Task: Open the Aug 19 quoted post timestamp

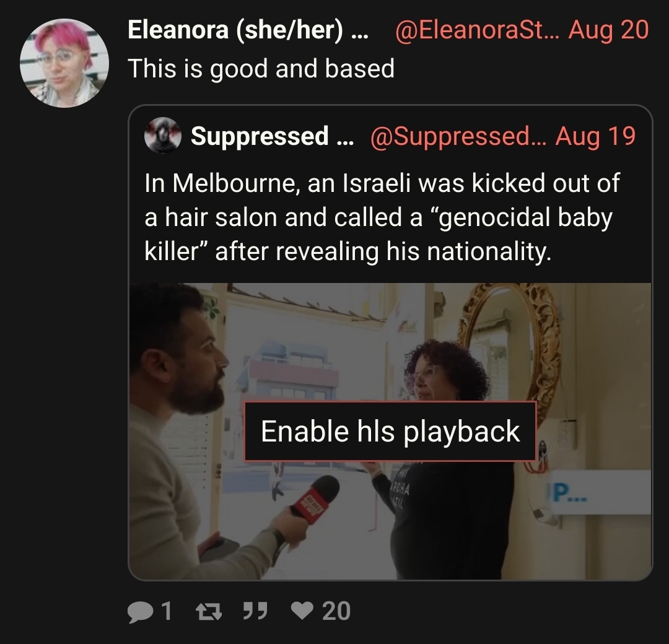Action: [595, 136]
